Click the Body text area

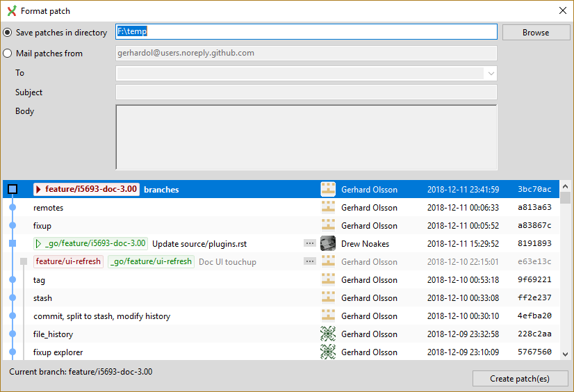coord(306,137)
